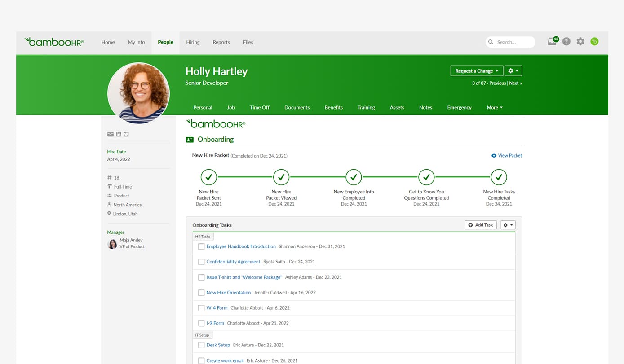Mark the W-4 Form task complete

click(201, 308)
